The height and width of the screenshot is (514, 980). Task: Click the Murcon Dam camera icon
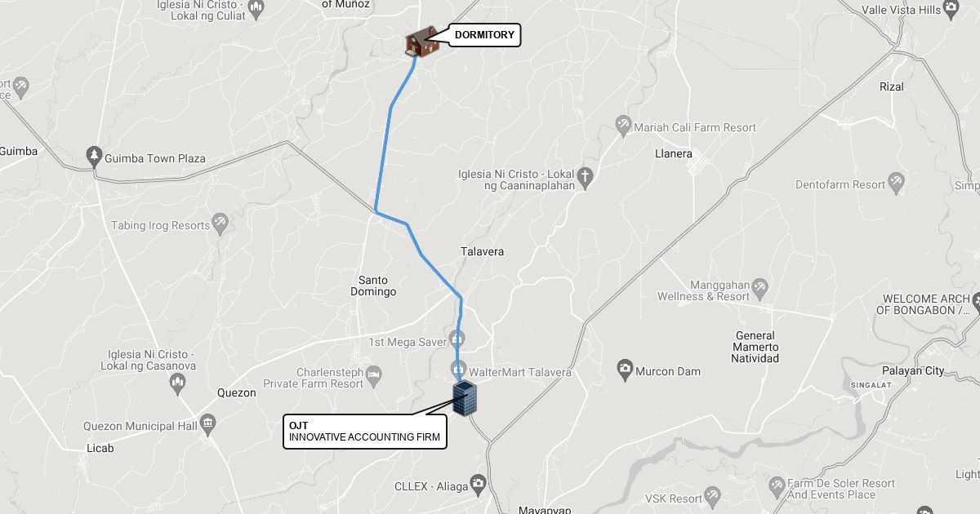pos(626,370)
